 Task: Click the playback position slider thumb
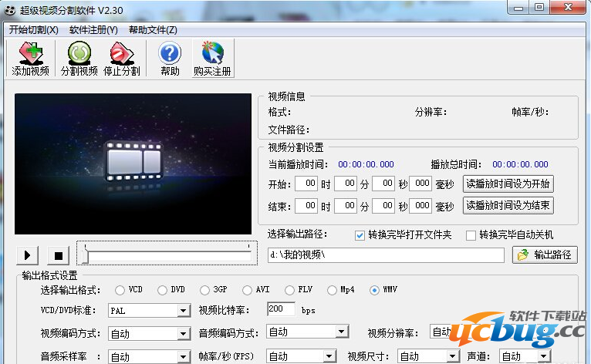click(86, 256)
